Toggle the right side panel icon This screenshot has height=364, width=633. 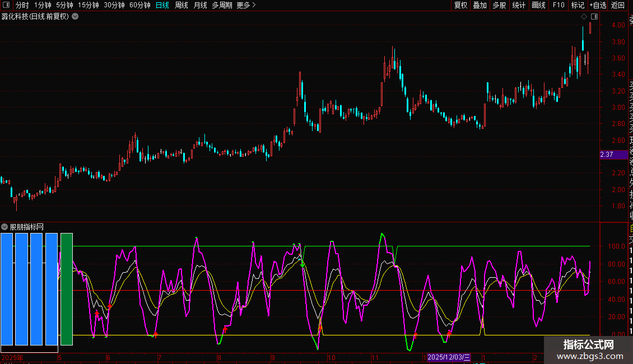tap(594, 17)
